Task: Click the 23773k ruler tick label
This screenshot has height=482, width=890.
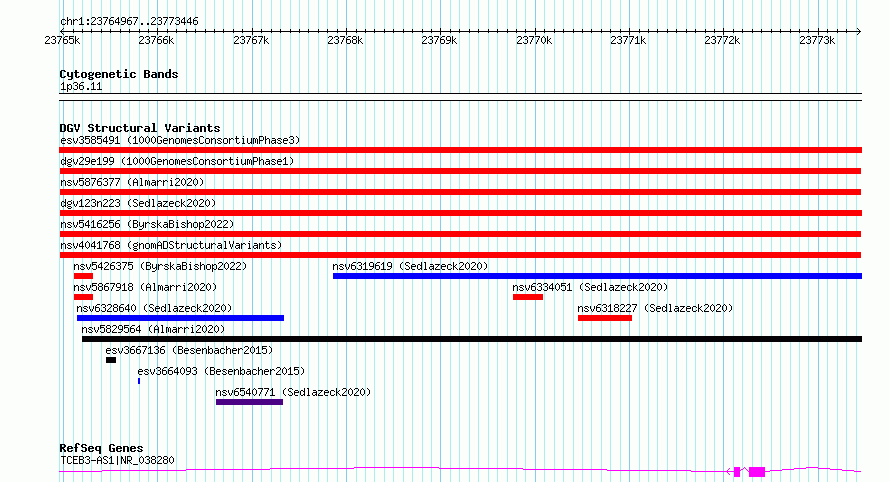Action: pos(817,40)
